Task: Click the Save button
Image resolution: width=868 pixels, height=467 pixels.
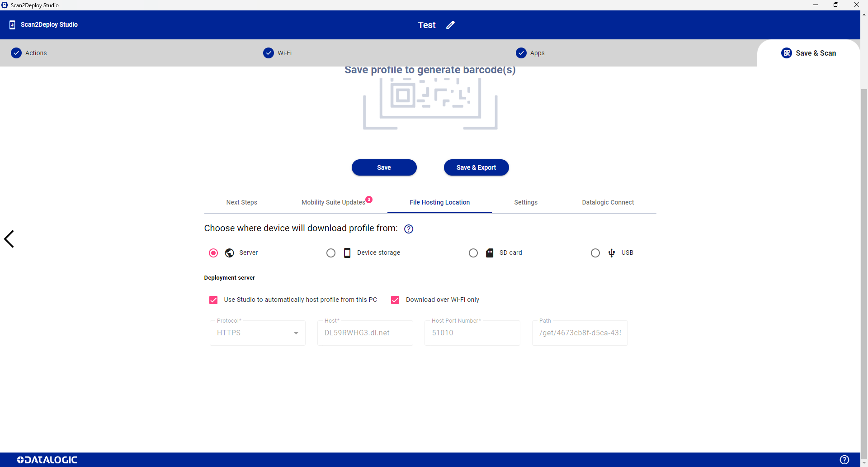Action: tap(384, 167)
